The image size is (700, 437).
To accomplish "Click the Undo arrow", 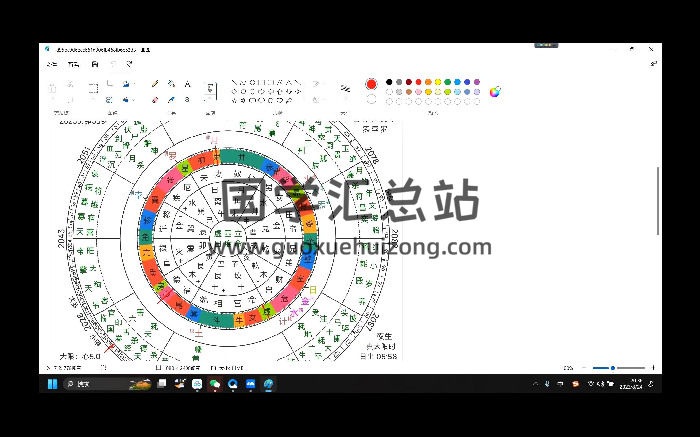I will [113, 64].
